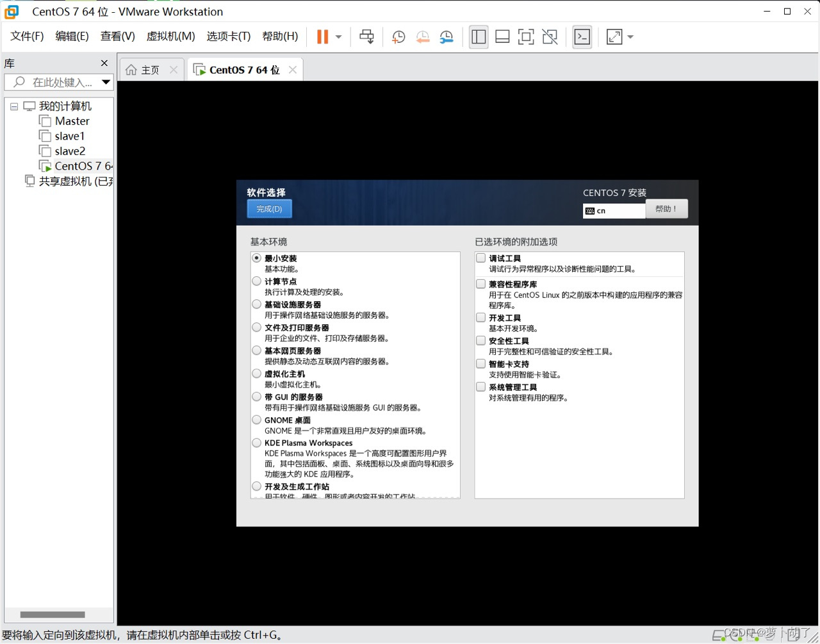Click the 帮助！ help button
The image size is (820, 644).
pos(666,209)
